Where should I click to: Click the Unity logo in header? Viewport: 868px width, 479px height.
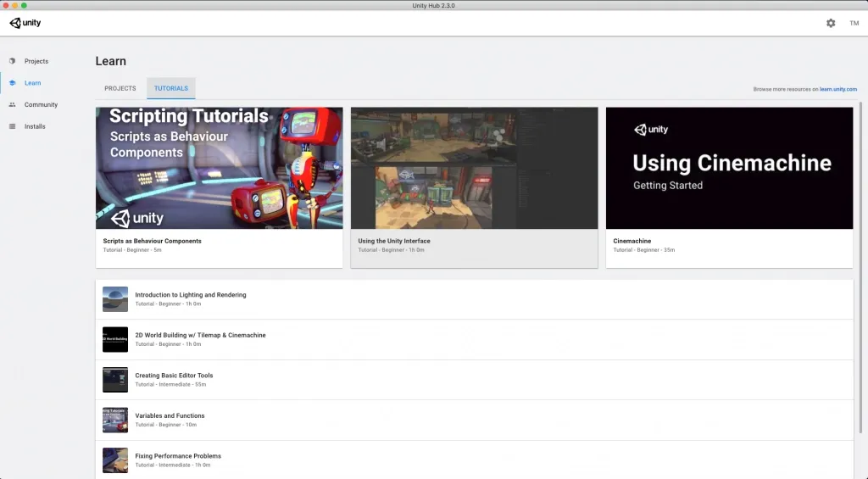[25, 23]
